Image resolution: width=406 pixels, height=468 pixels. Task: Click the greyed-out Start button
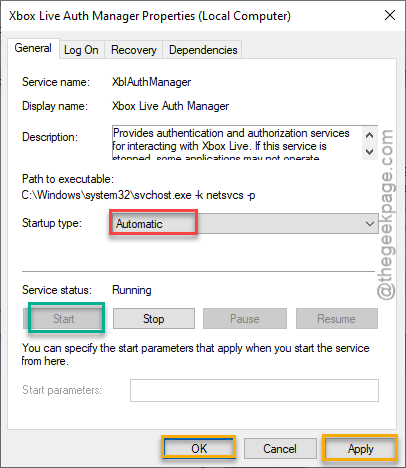point(64,319)
